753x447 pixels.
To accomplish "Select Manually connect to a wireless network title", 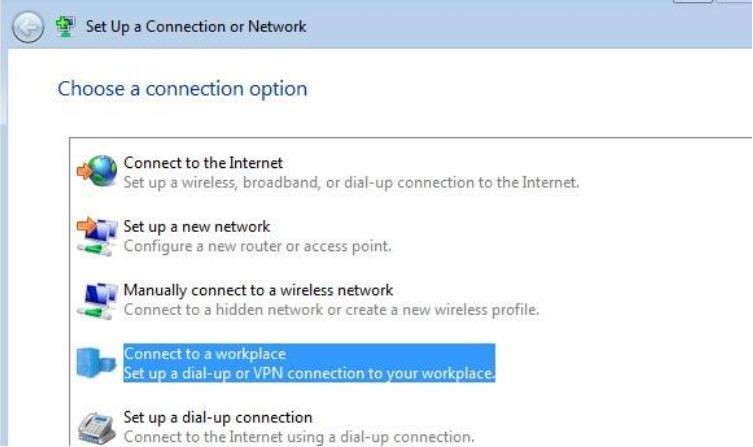I will [x=258, y=290].
